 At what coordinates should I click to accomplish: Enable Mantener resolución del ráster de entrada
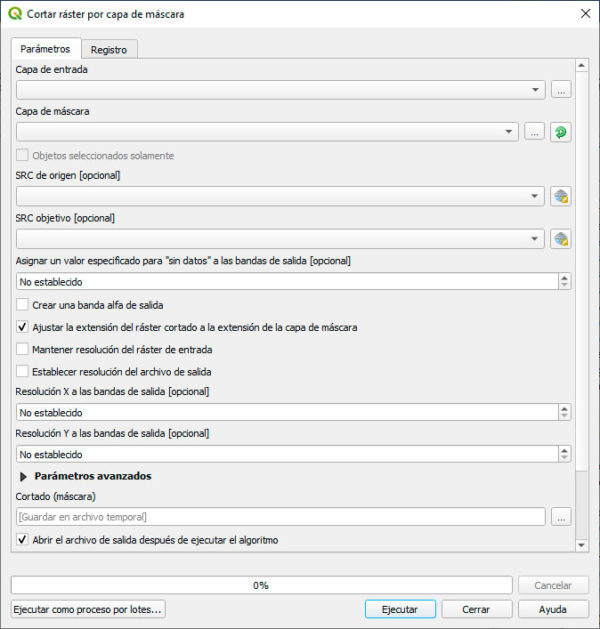pyautogui.click(x=22, y=349)
